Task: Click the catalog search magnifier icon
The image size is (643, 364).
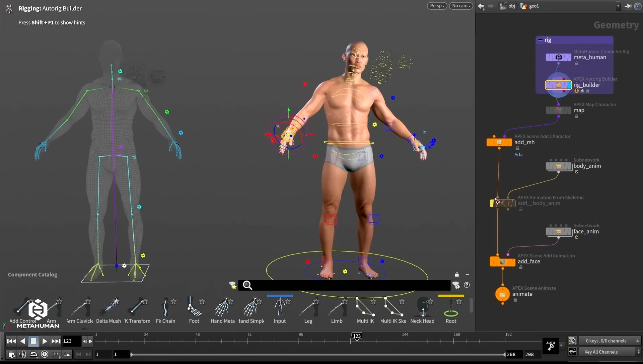Action: click(247, 285)
